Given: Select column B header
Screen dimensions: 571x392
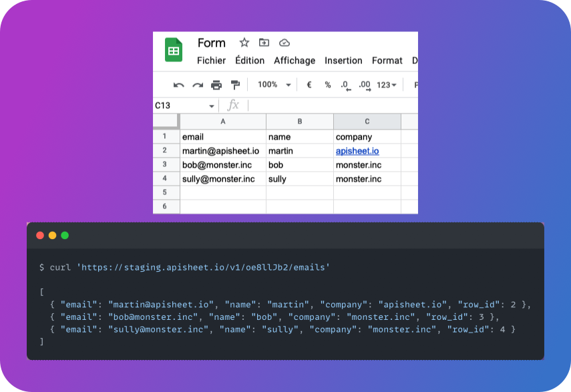Looking at the screenshot, I should (x=300, y=122).
